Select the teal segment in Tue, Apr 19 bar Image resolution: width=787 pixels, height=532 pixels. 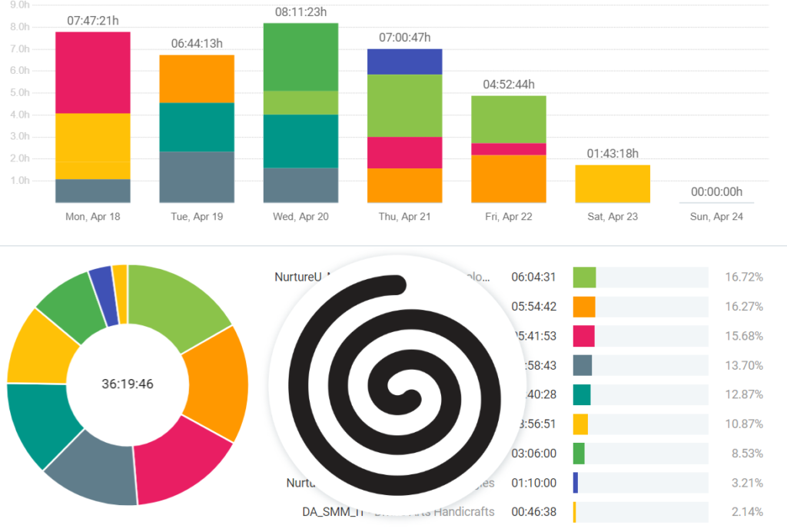197,127
